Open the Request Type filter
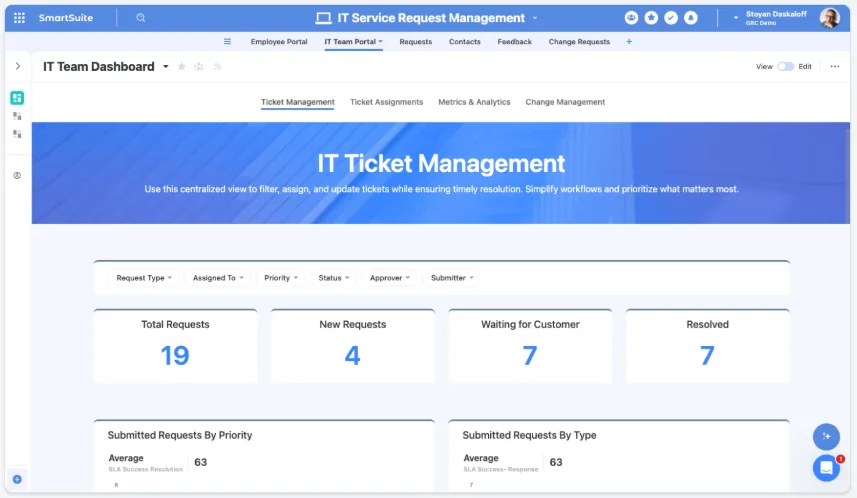The image size is (857, 498). [144, 278]
